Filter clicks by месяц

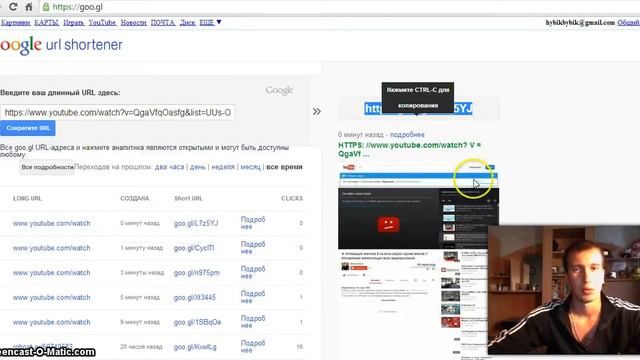[x=250, y=167]
